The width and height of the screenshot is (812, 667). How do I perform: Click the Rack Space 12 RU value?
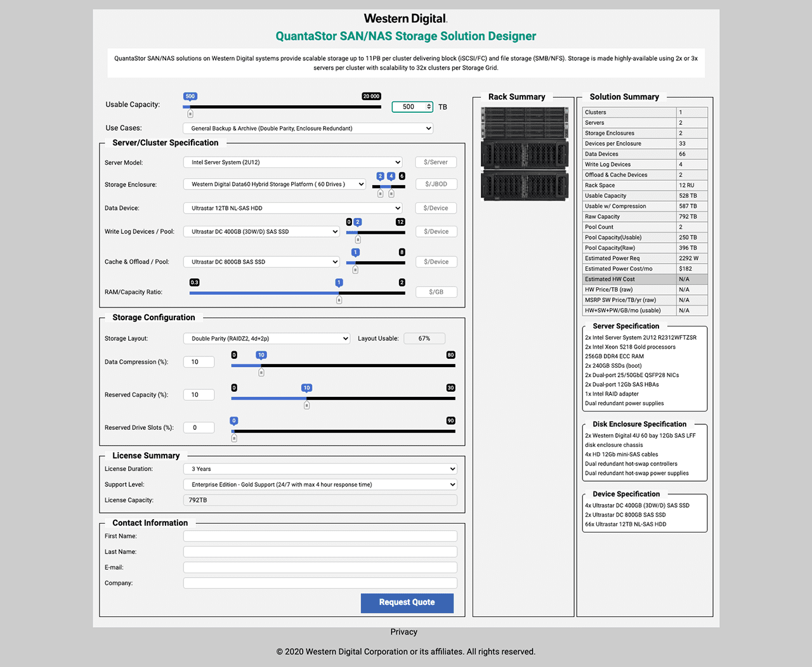686,186
